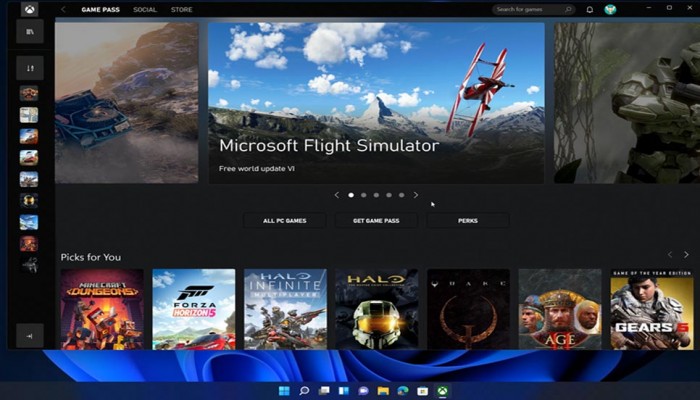Click the GET GAME PASS button
The height and width of the screenshot is (400, 700).
pos(376,221)
